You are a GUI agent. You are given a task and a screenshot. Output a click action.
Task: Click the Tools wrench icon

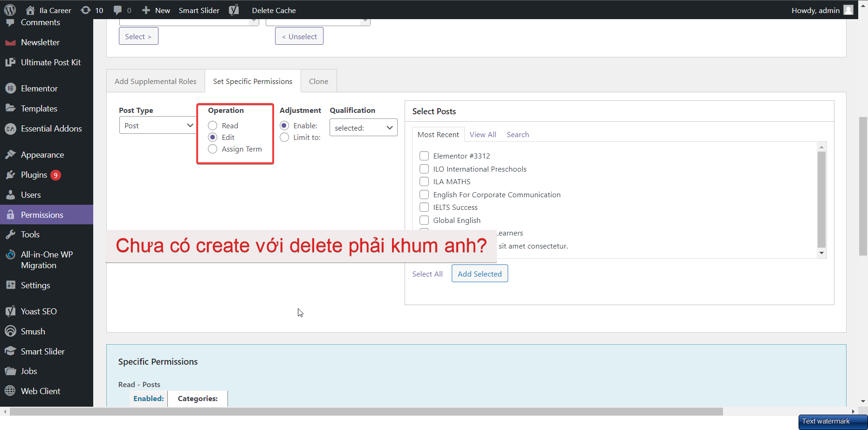(10, 235)
